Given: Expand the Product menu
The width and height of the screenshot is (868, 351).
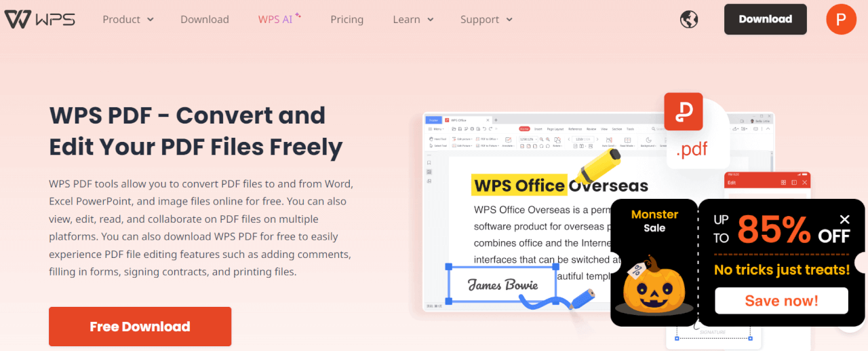Looking at the screenshot, I should [128, 20].
